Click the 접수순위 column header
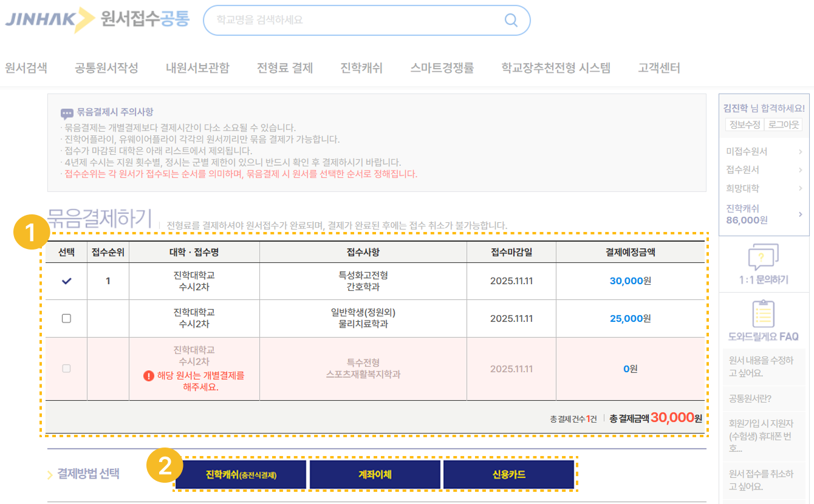This screenshot has height=504, width=814. (x=108, y=252)
